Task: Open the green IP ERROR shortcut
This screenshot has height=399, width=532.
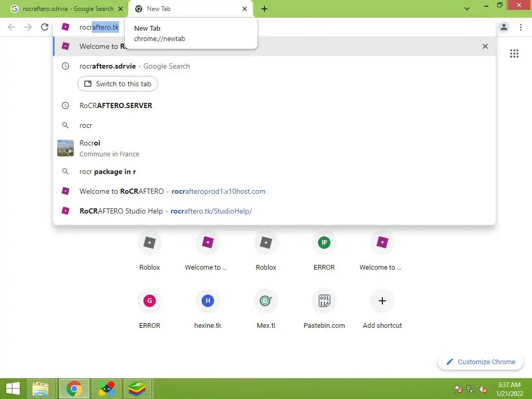Action: click(324, 251)
